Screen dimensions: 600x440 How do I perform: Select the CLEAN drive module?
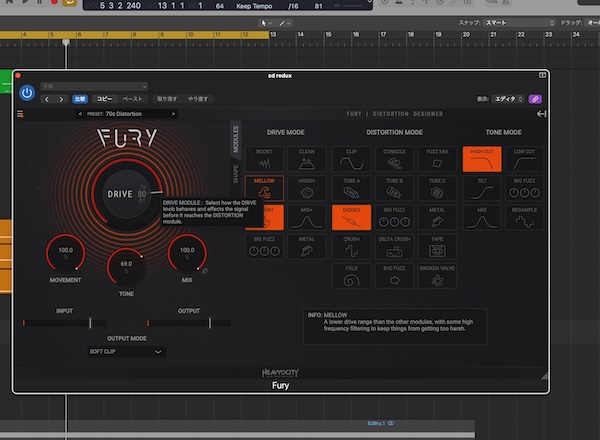[x=307, y=159]
